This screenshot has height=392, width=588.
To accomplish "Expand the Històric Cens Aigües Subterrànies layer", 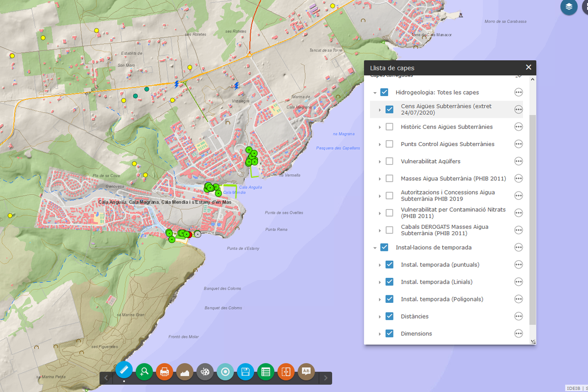I will [x=380, y=127].
